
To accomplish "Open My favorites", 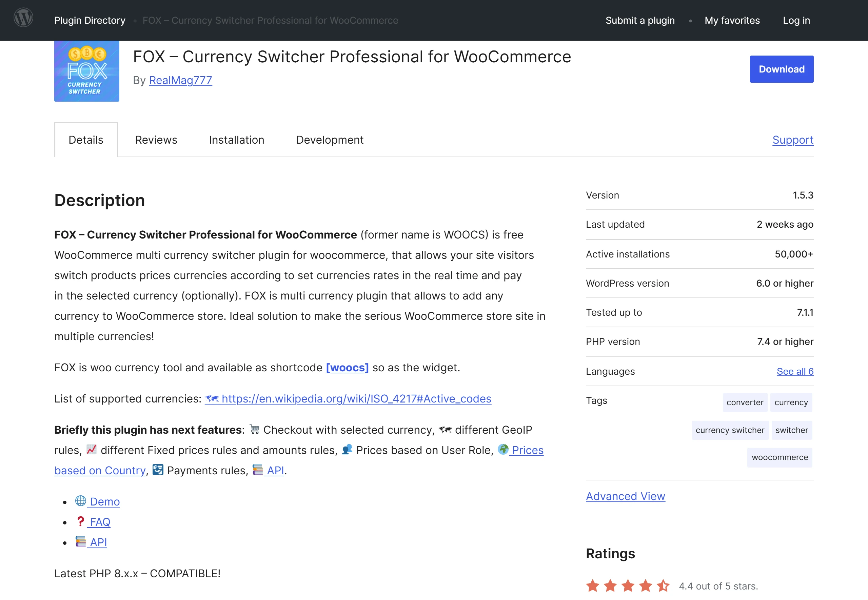I will tap(732, 20).
